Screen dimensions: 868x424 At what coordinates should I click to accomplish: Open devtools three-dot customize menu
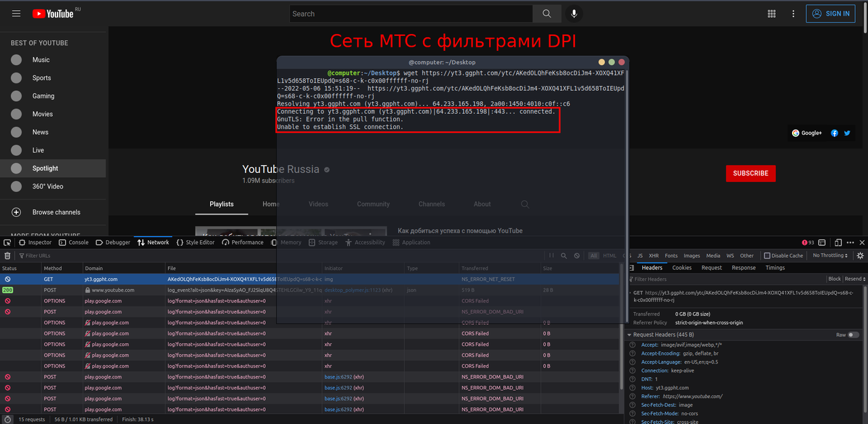(x=850, y=242)
